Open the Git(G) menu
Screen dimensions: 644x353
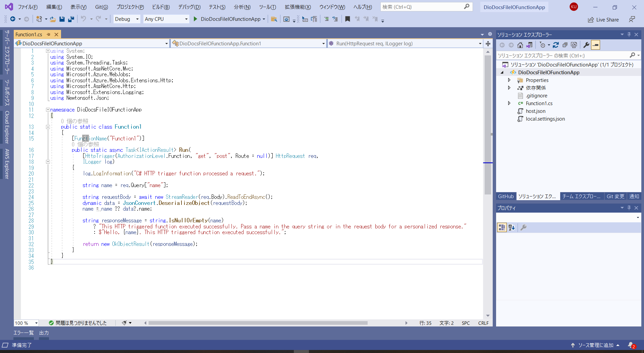101,7
